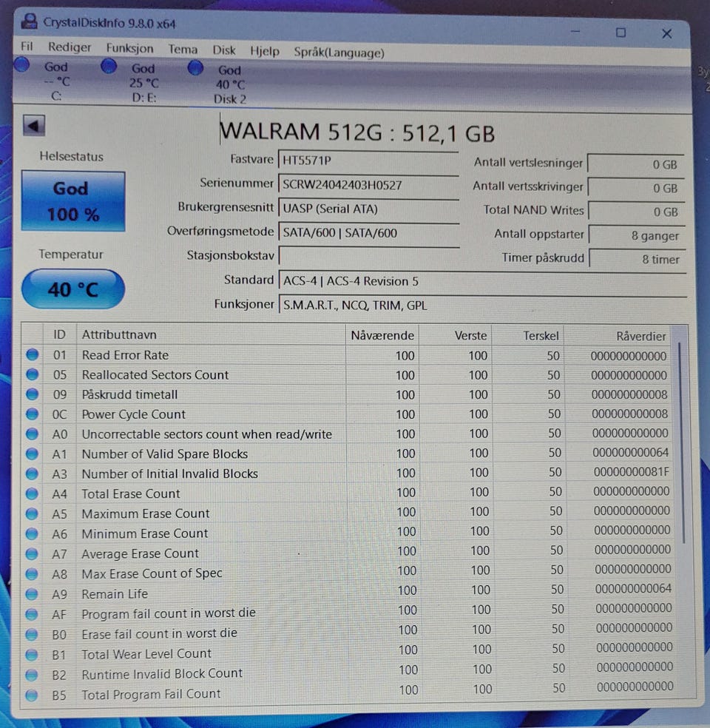Click status dot for Max Erase Count of Spec
This screenshot has width=710, height=728.
32,574
